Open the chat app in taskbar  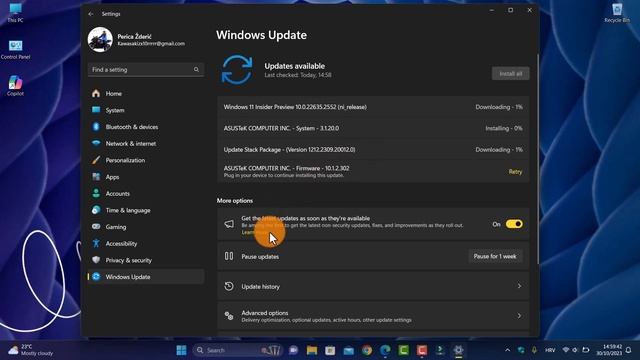pyautogui.click(x=293, y=350)
